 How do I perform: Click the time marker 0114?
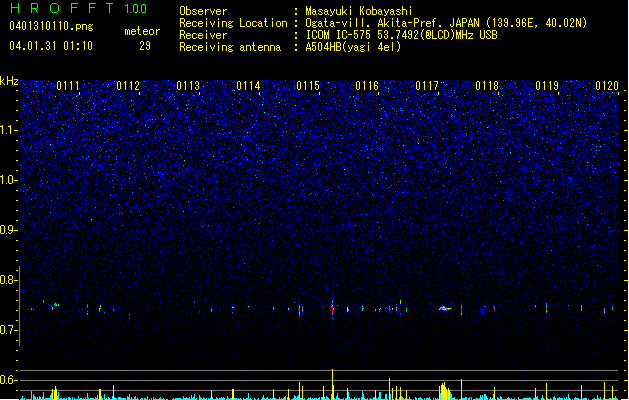248,86
